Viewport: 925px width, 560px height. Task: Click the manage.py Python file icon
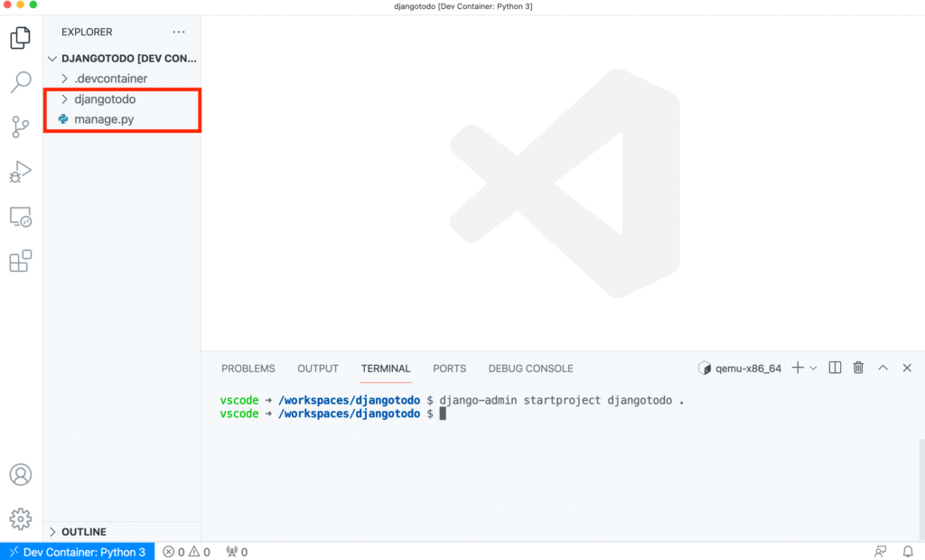point(63,119)
